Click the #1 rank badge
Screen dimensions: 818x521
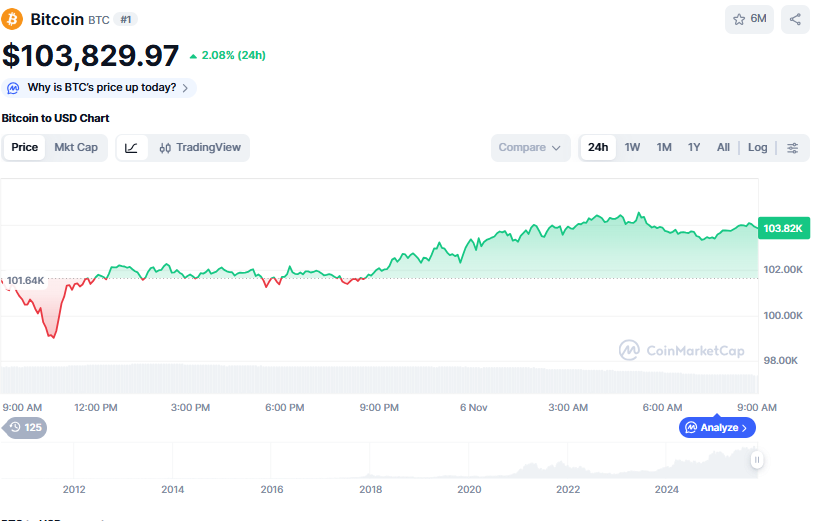[125, 19]
